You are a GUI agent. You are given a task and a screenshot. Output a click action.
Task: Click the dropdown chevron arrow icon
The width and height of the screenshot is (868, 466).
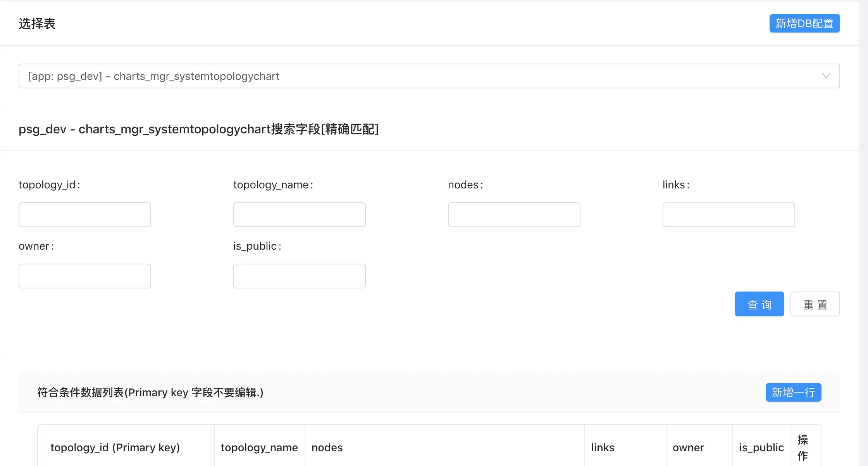[826, 76]
